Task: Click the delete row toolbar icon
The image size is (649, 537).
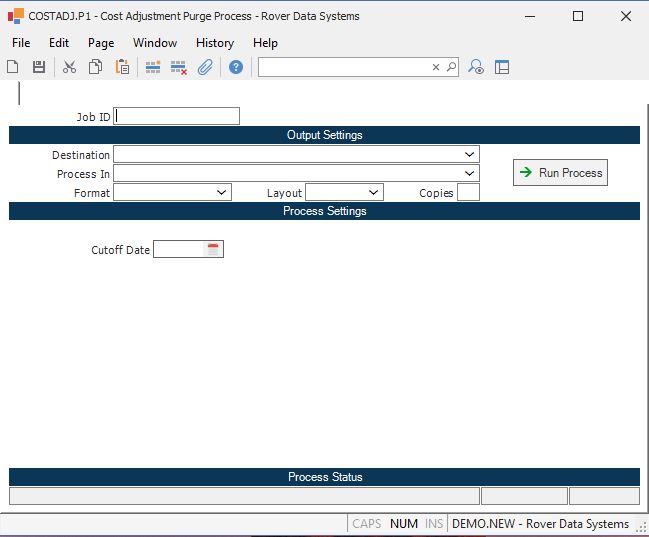Action: pos(179,67)
